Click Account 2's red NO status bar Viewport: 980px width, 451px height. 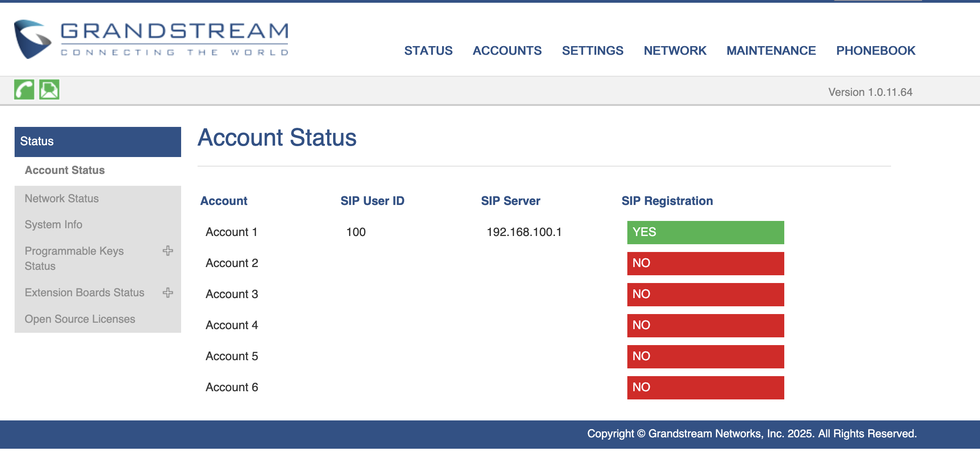[705, 263]
